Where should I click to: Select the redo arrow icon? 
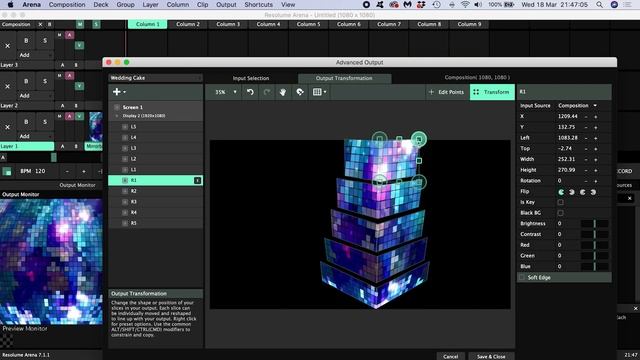tap(267, 92)
